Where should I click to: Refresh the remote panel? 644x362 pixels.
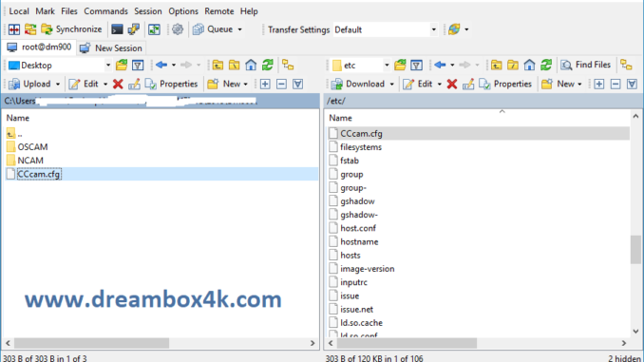click(546, 65)
